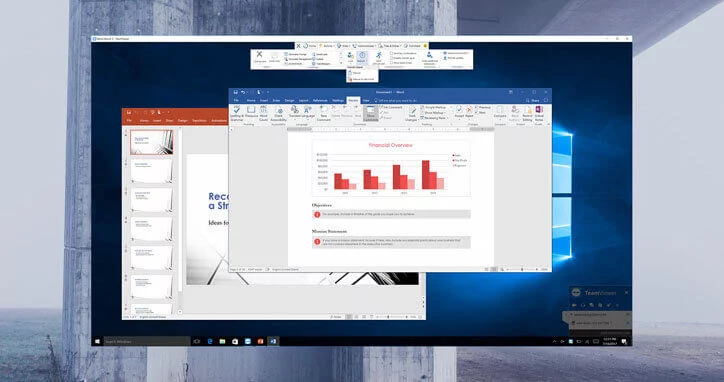Choose Reboot in safe mode option
Viewport: 724px width, 382px height.
tap(363, 79)
